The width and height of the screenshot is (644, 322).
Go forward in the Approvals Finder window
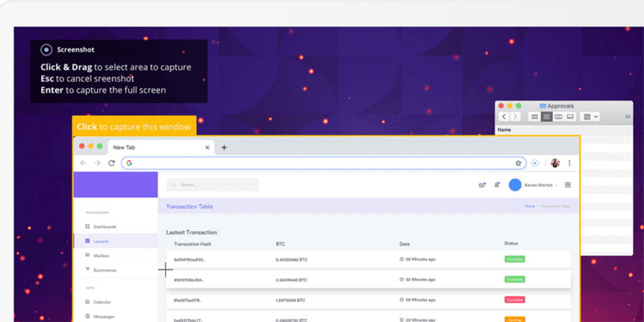click(x=515, y=117)
